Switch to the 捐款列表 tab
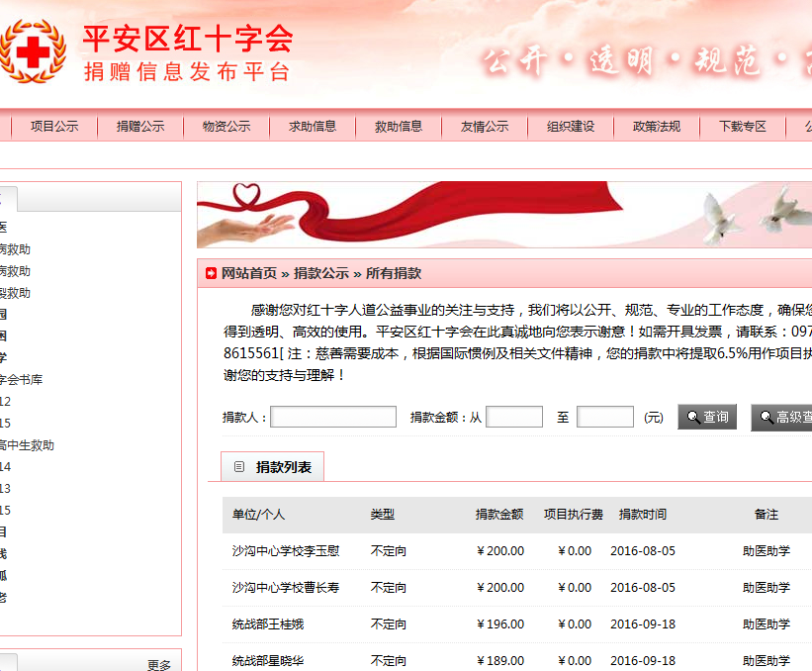The width and height of the screenshot is (812, 671). (283, 467)
